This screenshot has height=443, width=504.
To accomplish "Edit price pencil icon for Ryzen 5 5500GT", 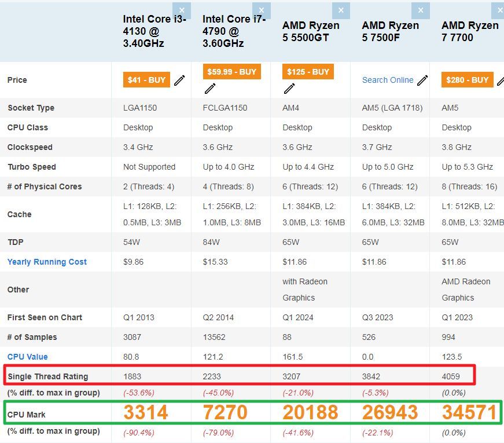I will pyautogui.click(x=289, y=89).
